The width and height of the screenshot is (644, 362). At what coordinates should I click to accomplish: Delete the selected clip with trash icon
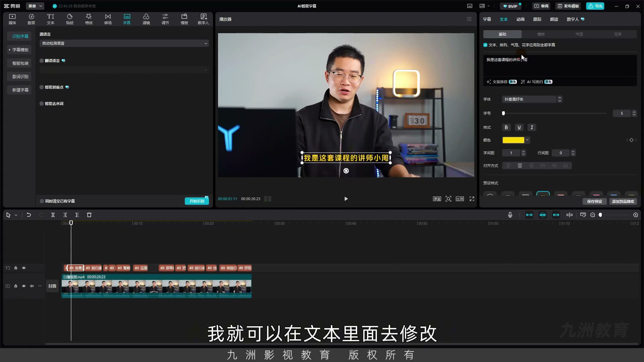(x=89, y=215)
